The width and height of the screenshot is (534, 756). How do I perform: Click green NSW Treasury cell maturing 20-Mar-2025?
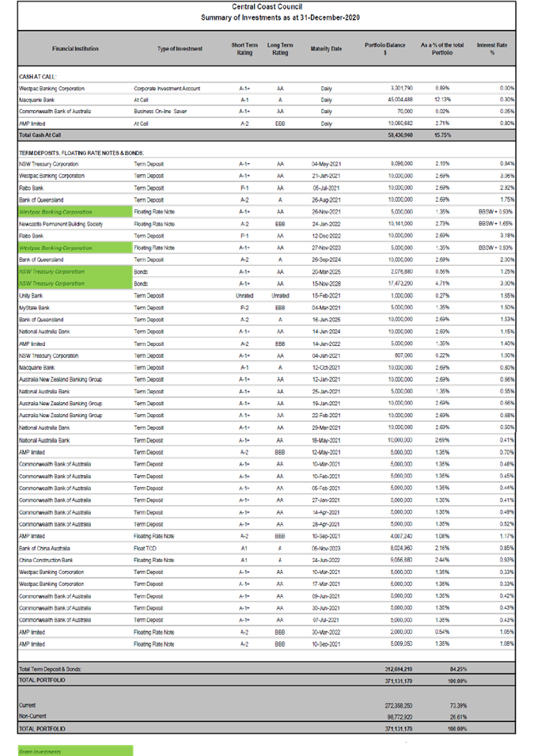pyautogui.click(x=74, y=272)
